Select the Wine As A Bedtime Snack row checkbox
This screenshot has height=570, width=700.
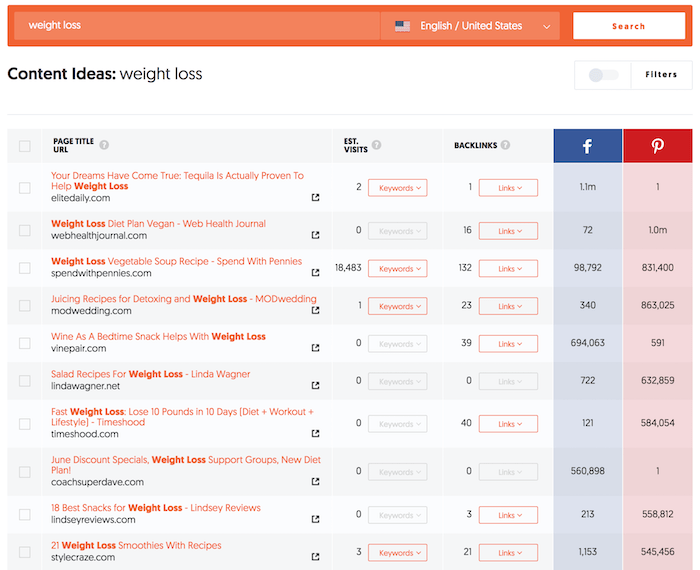(25, 343)
